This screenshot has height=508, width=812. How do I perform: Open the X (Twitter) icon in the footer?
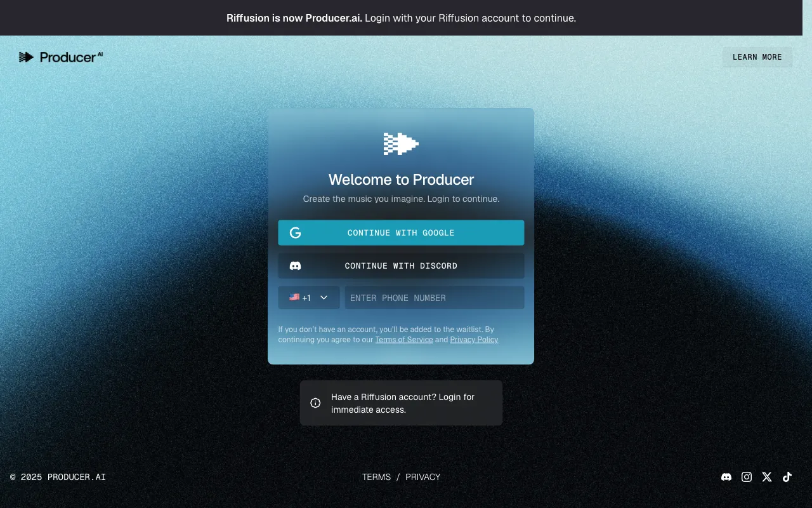click(x=767, y=477)
